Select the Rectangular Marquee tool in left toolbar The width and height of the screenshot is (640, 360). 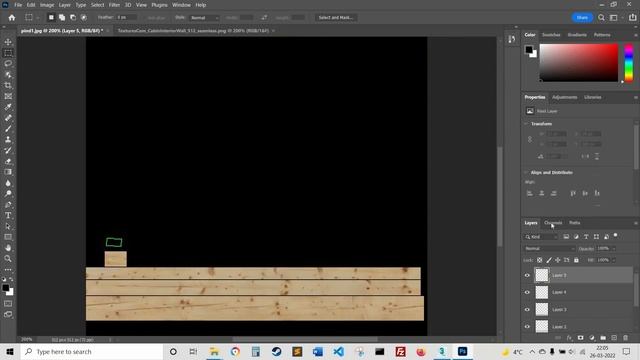(8, 53)
